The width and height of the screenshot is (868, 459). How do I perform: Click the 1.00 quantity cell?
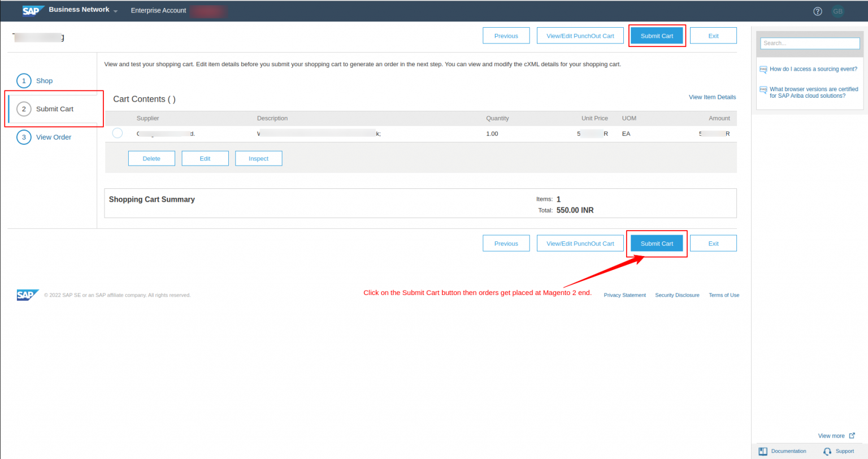(x=492, y=134)
